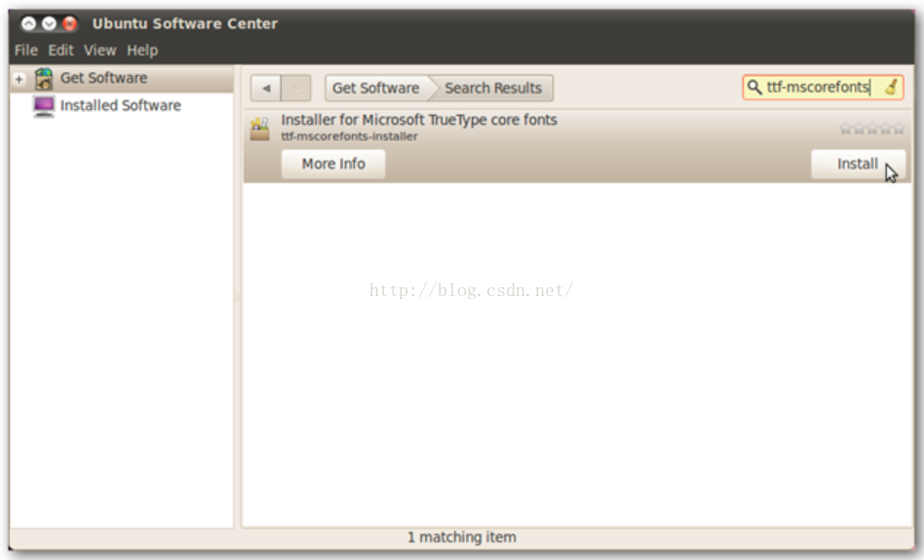Open the View menu
924x560 pixels.
click(99, 50)
